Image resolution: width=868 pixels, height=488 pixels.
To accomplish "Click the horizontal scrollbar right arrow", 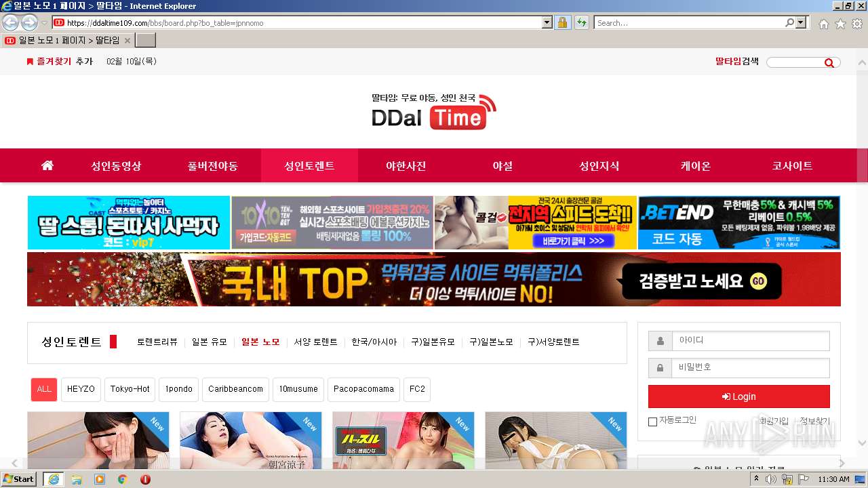I will tap(842, 464).
